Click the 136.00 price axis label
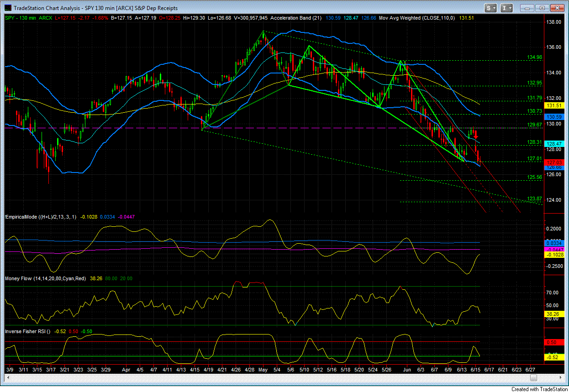The height and width of the screenshot is (392, 569). [x=555, y=47]
